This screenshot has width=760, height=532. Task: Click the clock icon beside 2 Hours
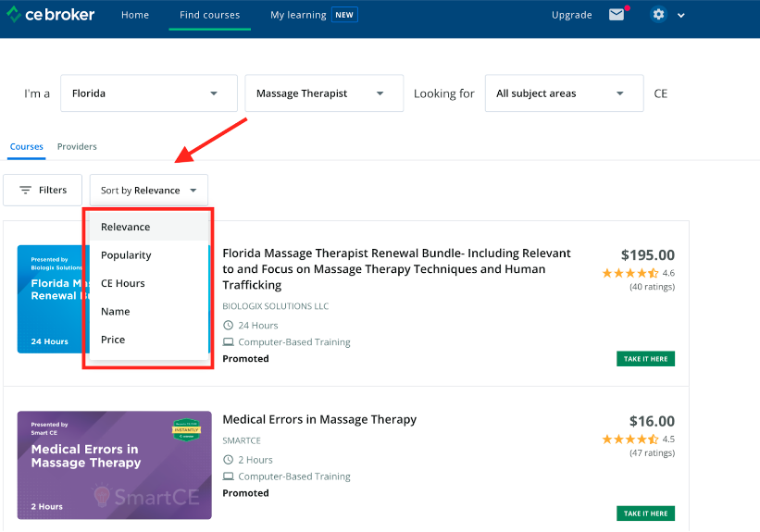228,459
